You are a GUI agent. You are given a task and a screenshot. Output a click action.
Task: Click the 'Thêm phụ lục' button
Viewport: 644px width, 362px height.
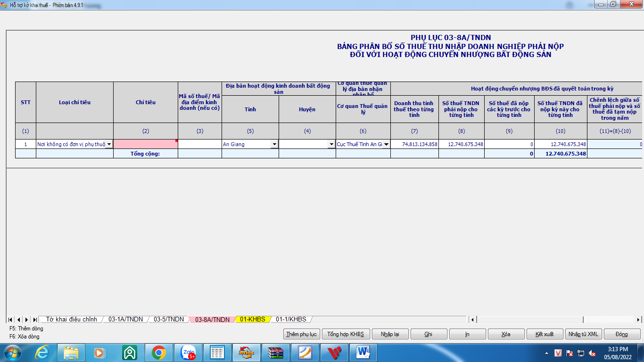point(301,334)
